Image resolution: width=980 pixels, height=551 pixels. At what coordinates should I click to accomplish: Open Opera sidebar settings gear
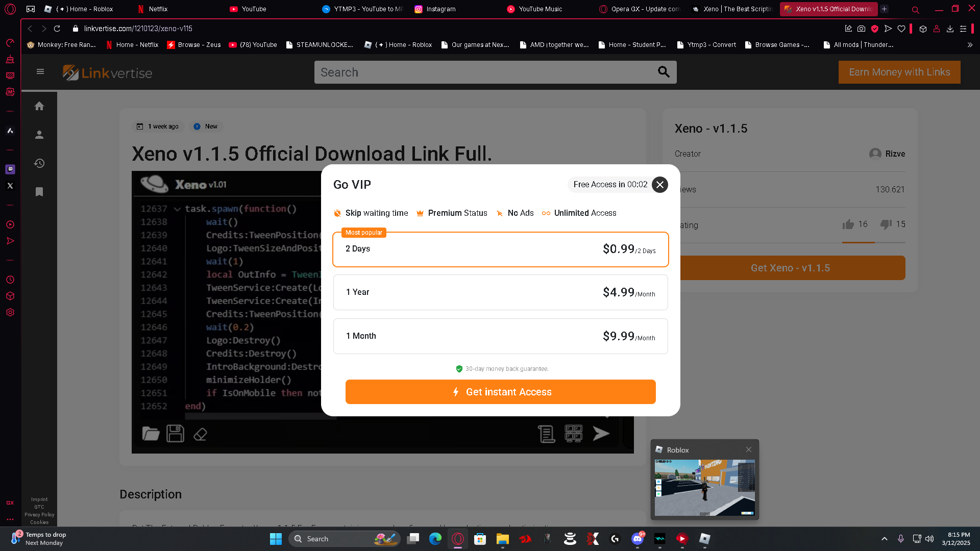[10, 312]
